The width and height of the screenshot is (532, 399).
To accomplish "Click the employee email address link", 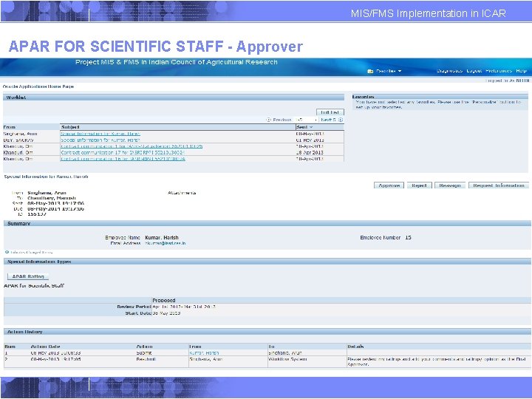I will 166,243.
